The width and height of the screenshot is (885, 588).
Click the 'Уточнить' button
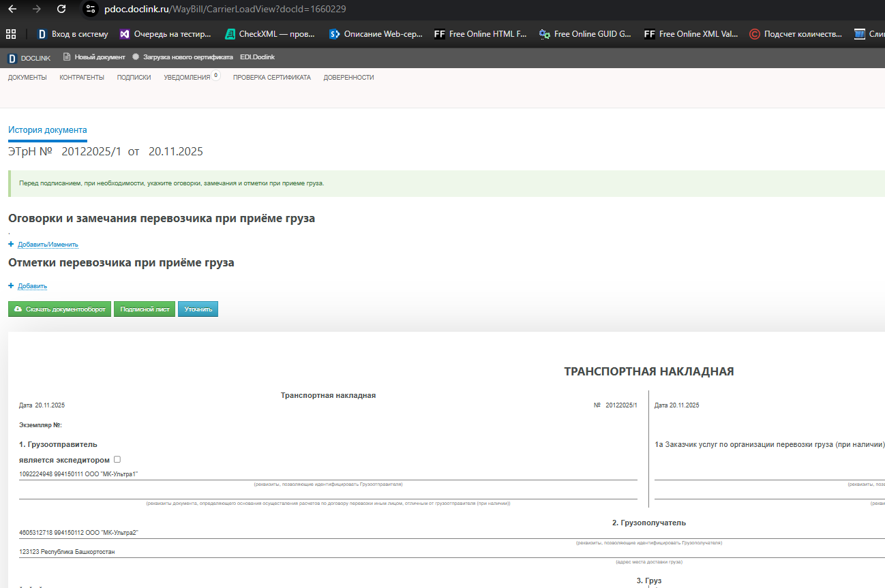tap(198, 309)
